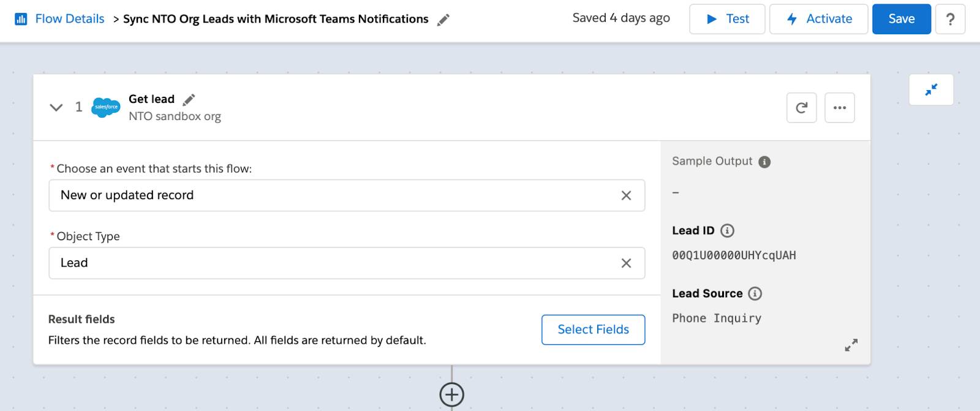Click the Saved 4 days ago status
This screenshot has width=980, height=411.
pyautogui.click(x=621, y=18)
